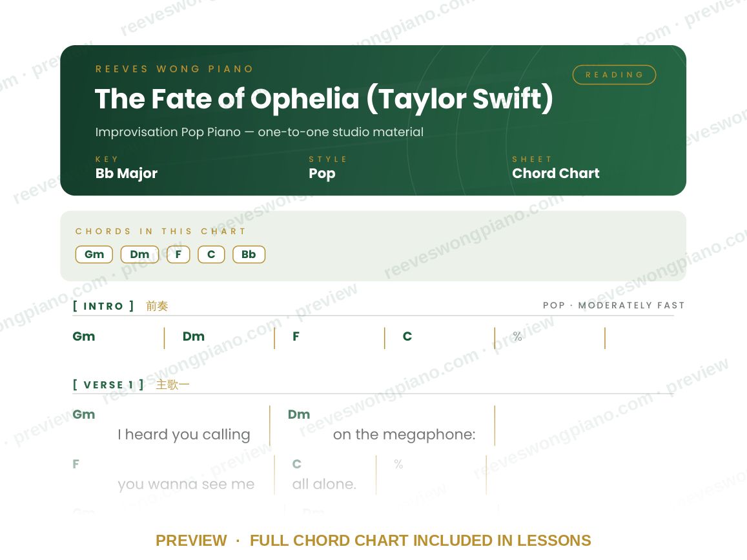The image size is (747, 560).
Task: Click the Dm chord in the Intro row
Action: click(194, 337)
